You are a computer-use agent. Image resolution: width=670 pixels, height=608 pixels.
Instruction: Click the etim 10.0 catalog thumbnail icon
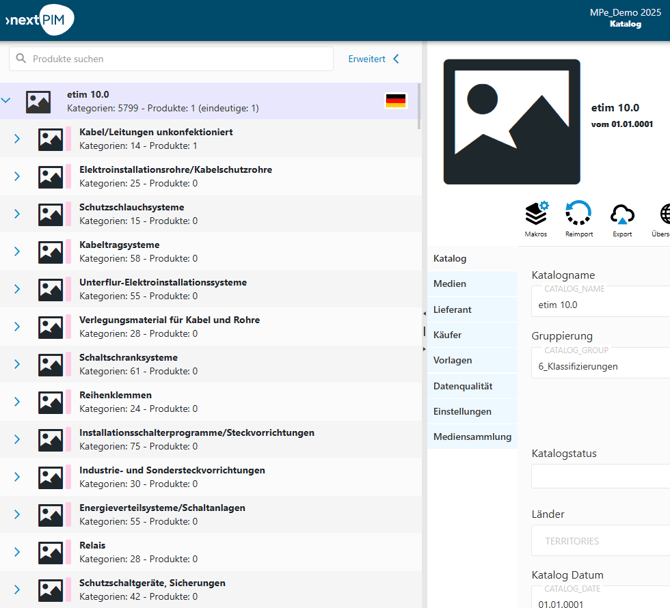pyautogui.click(x=38, y=102)
